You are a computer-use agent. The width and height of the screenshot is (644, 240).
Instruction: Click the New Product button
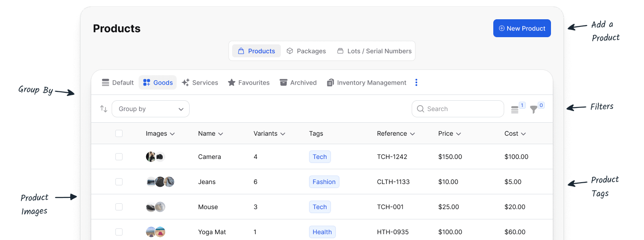(522, 28)
